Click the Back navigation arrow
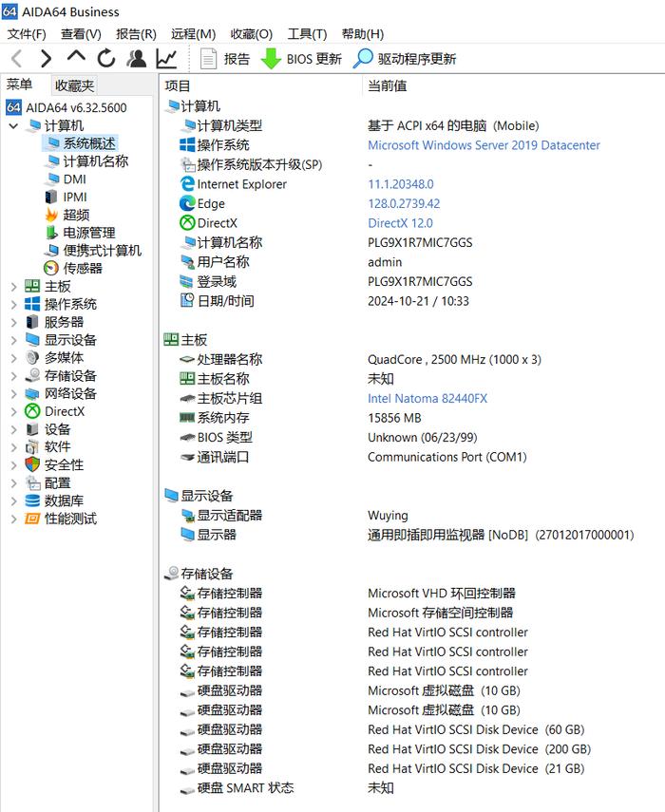Viewport: 665px width, 812px height. (16, 59)
